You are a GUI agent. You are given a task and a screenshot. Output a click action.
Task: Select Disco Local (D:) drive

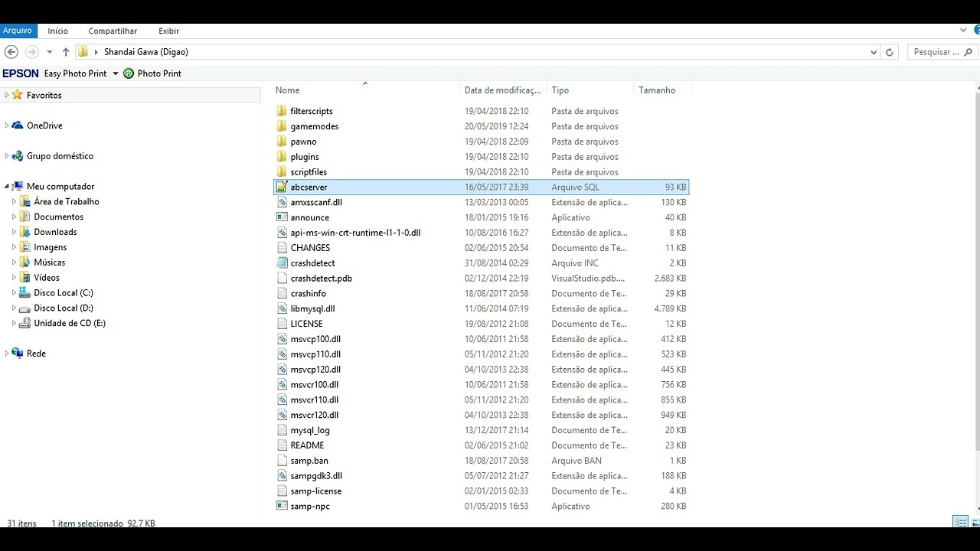[64, 308]
